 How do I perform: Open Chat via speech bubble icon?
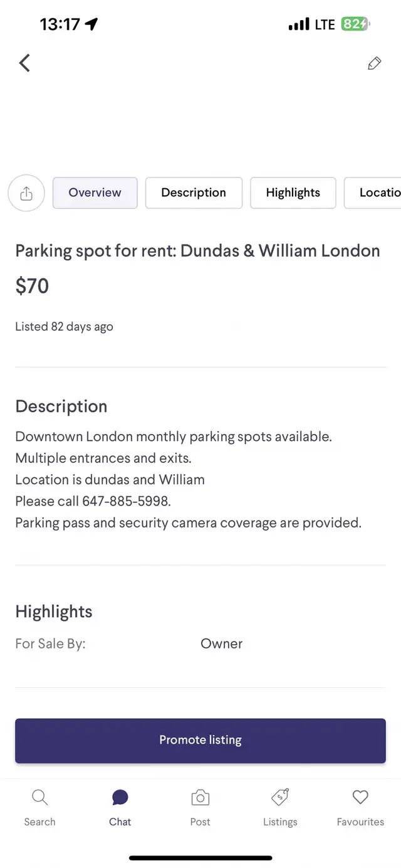point(120,798)
